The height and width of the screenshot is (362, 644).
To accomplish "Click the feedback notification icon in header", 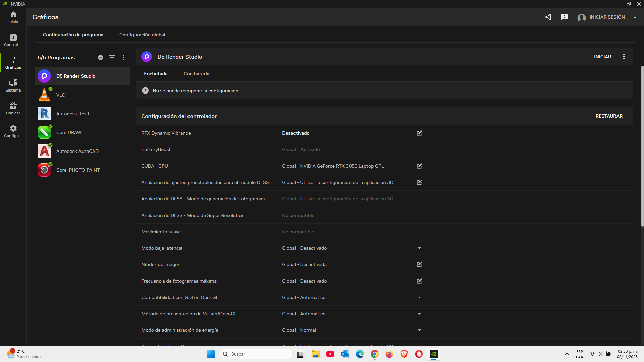I will click(x=565, y=17).
